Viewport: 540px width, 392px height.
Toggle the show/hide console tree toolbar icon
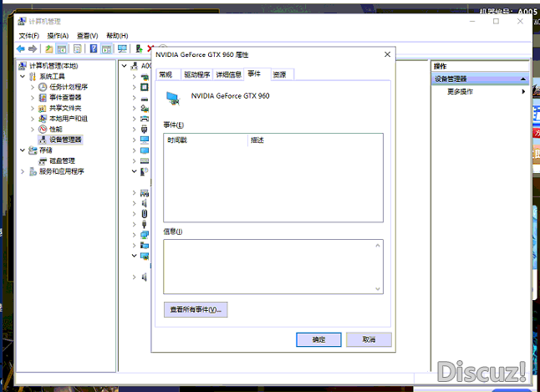click(62, 49)
